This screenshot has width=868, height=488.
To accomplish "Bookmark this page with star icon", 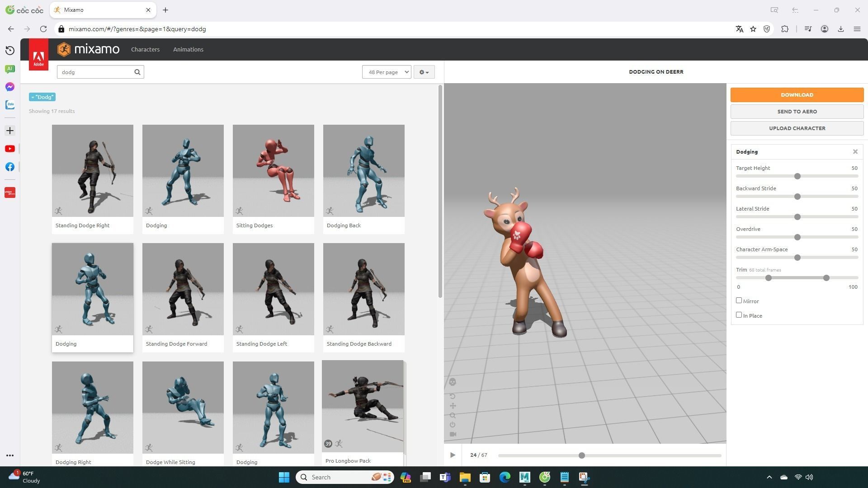I will point(753,29).
